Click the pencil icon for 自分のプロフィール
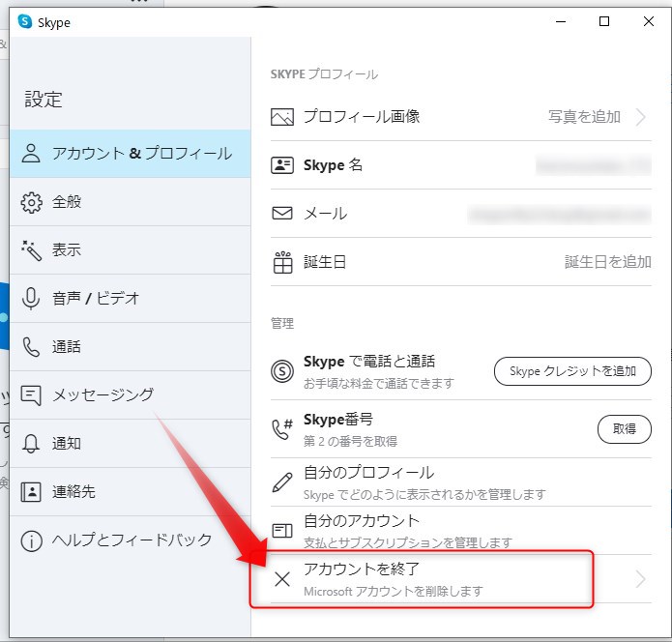This screenshot has width=672, height=642. (282, 482)
